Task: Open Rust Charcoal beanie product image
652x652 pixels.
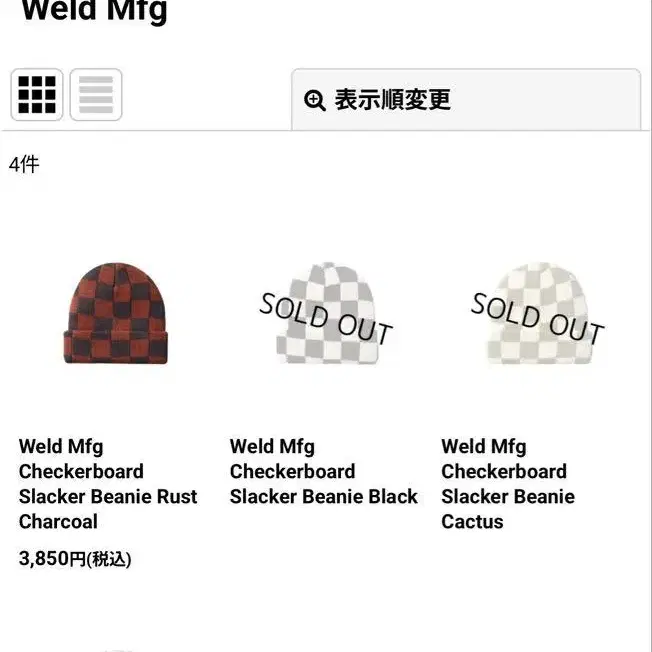Action: point(116,313)
